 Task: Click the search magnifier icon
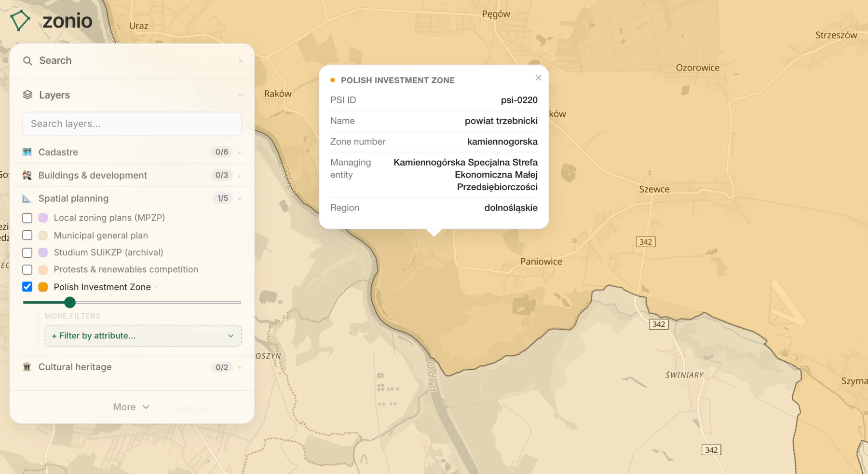[27, 61]
